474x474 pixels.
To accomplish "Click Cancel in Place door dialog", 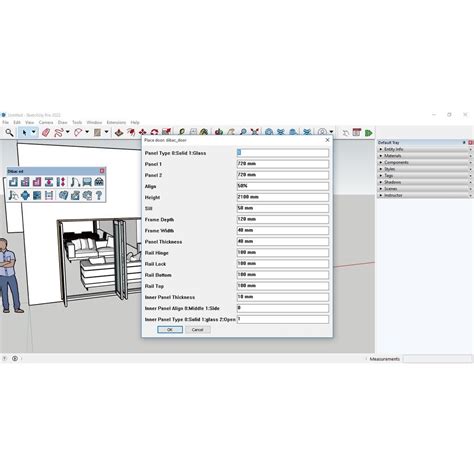I will [x=198, y=330].
